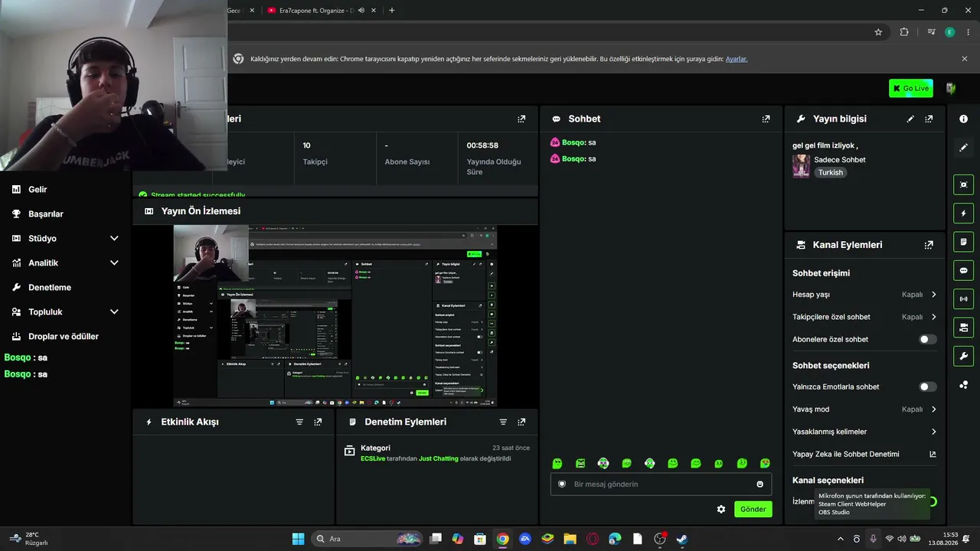Open the Etkinlik Akışı filter menu
The image size is (980, 551).
[x=299, y=422]
